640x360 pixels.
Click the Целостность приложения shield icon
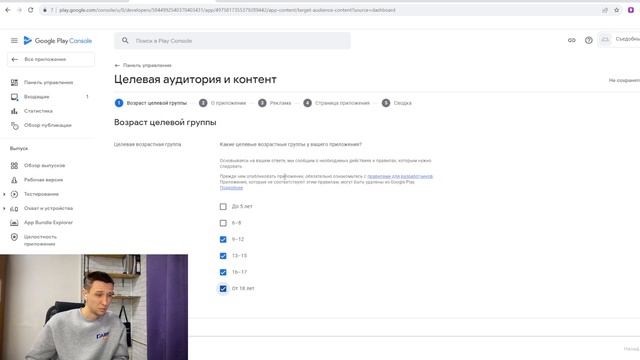[14, 237]
